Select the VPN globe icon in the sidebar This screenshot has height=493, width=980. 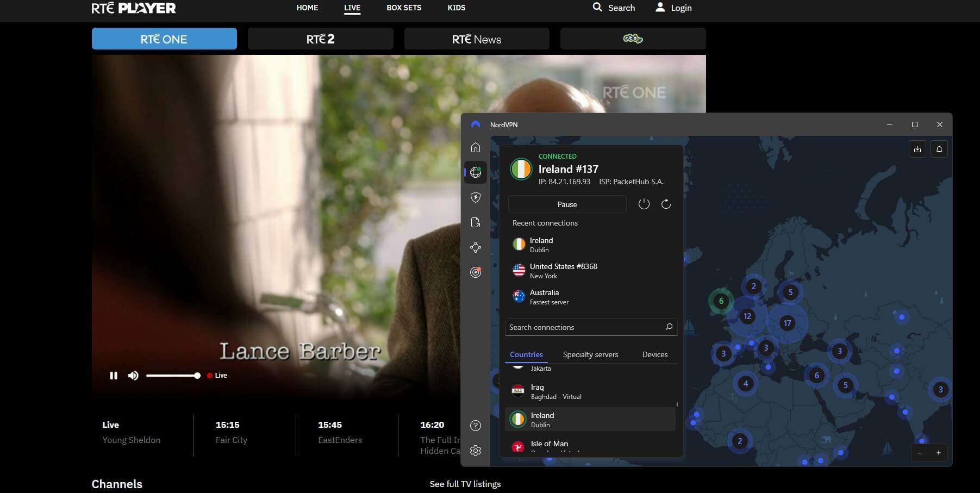pyautogui.click(x=476, y=172)
